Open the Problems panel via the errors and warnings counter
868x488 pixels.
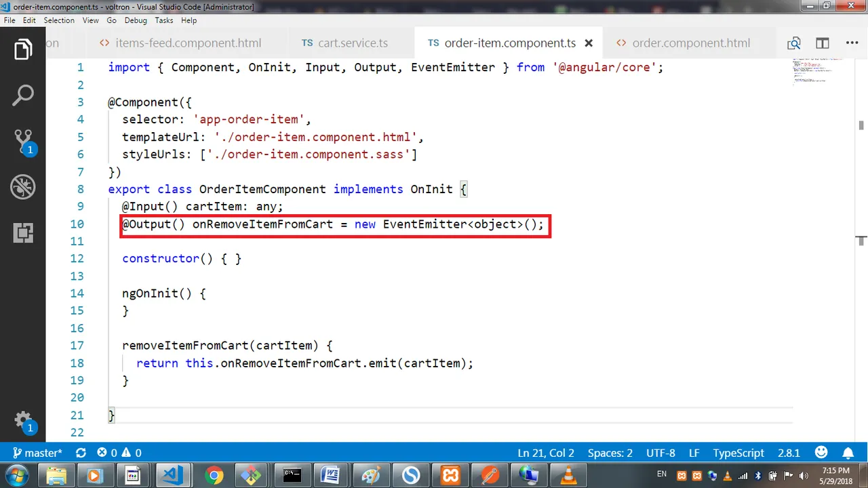[119, 453]
